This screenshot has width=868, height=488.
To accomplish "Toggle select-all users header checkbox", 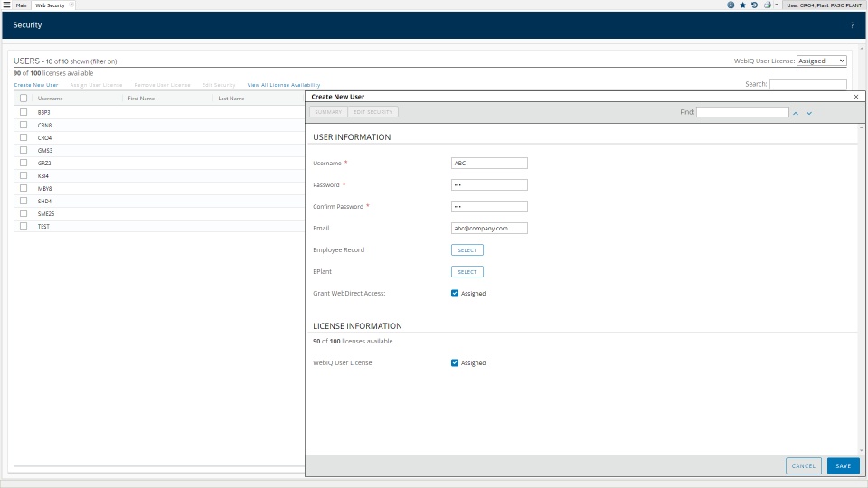I will coord(24,98).
